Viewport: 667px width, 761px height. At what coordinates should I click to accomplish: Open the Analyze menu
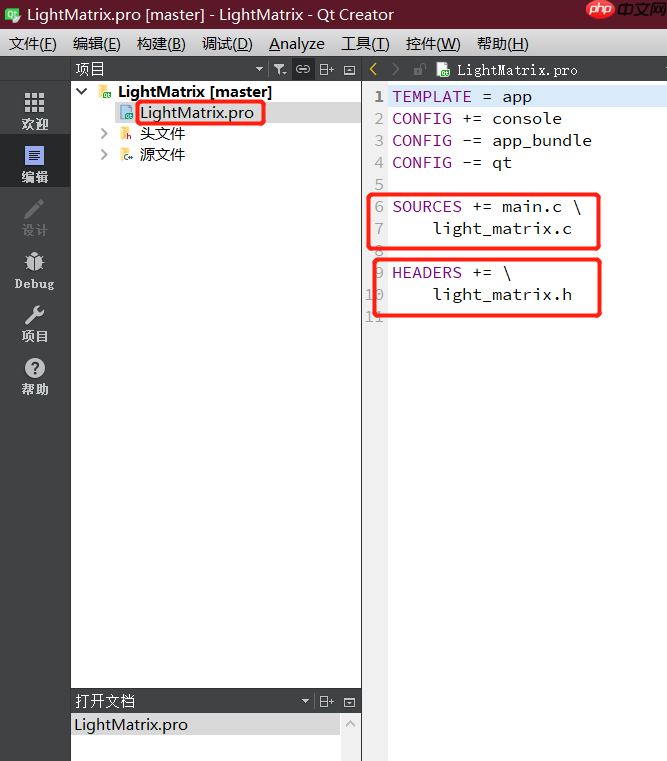tap(297, 44)
